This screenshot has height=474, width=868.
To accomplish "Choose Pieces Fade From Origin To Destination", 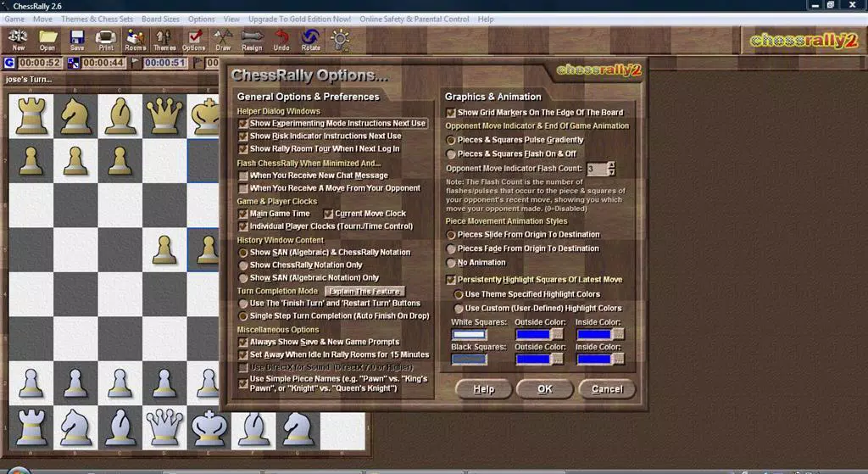I will tap(451, 248).
